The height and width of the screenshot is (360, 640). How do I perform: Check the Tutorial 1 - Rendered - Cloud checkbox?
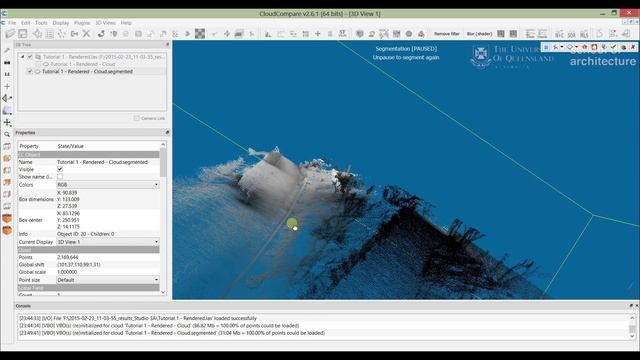tap(38, 64)
